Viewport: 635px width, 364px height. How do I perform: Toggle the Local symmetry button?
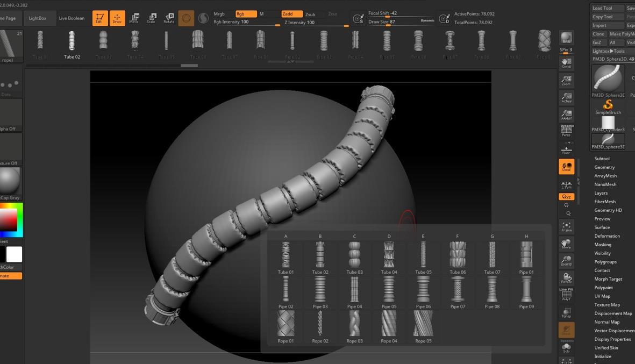[566, 167]
